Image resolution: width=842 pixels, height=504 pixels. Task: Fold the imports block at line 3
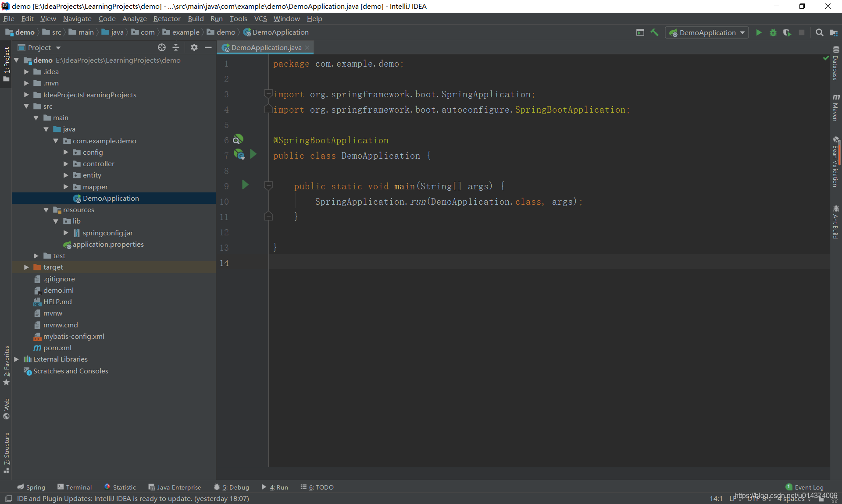[x=268, y=93]
